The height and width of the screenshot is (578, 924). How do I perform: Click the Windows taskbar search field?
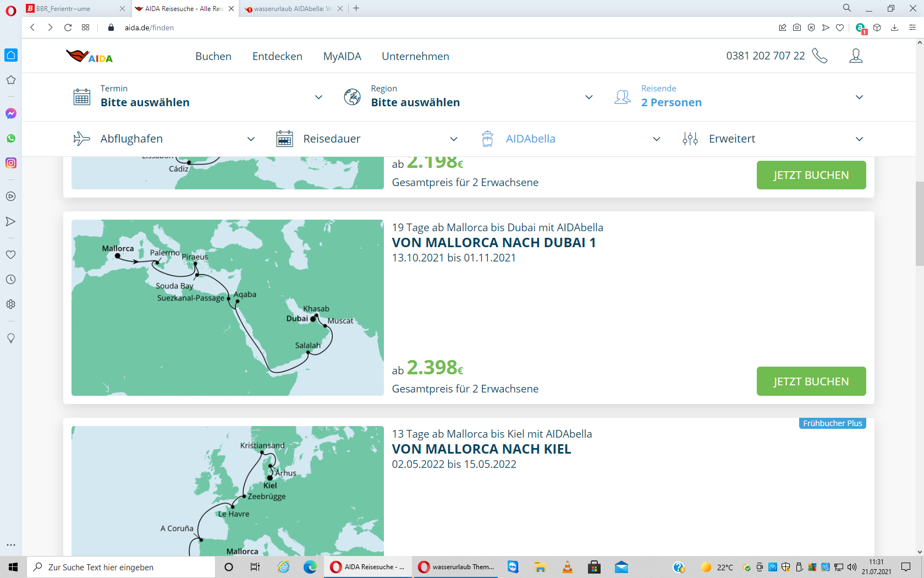tap(121, 567)
